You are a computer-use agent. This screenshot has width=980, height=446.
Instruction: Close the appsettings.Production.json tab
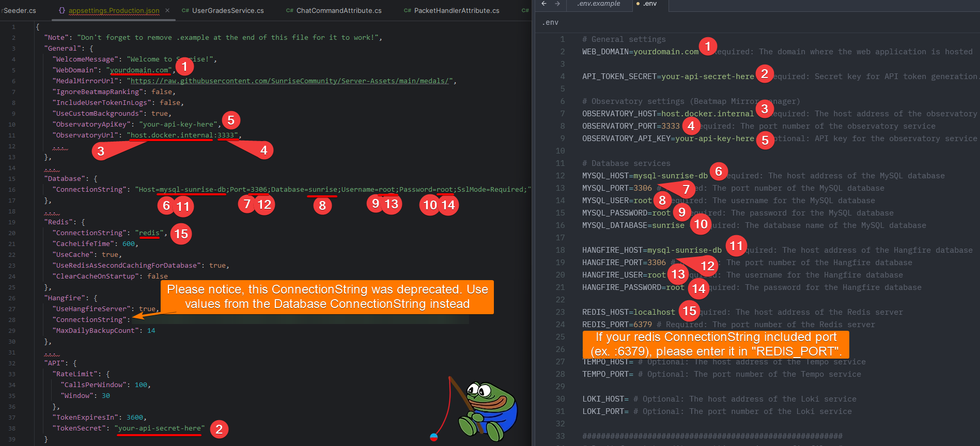(167, 10)
